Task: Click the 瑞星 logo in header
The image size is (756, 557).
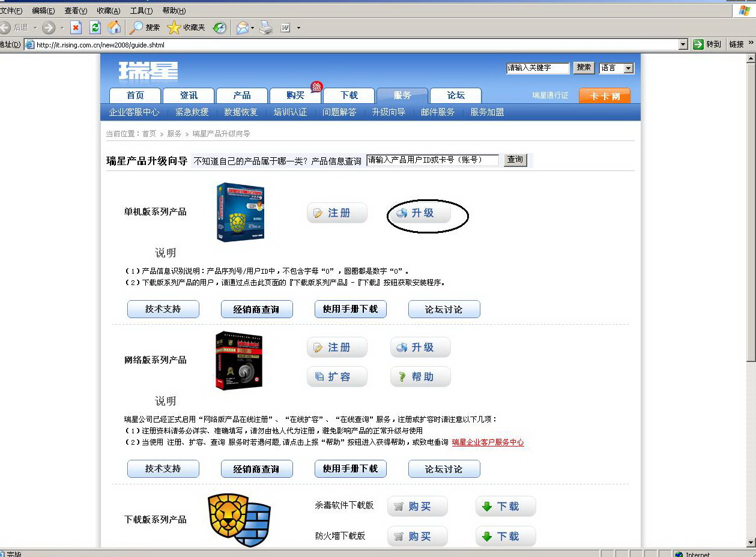Action: (x=148, y=70)
